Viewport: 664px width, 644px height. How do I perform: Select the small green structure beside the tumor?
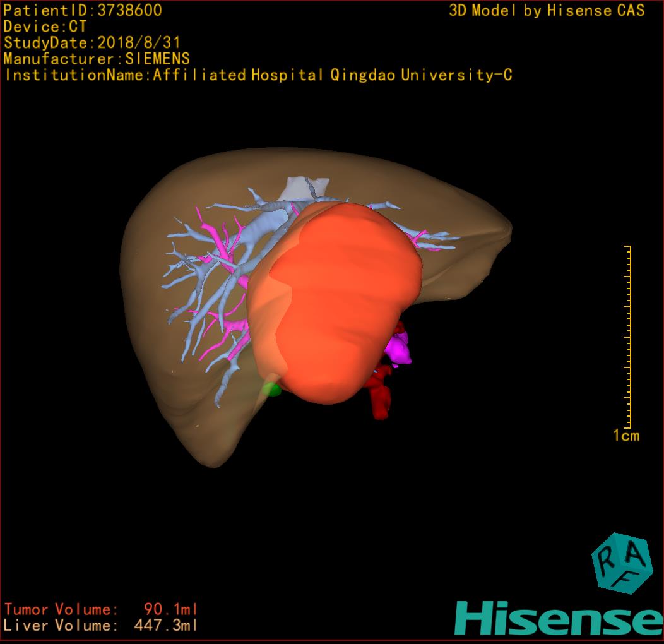tap(271, 389)
